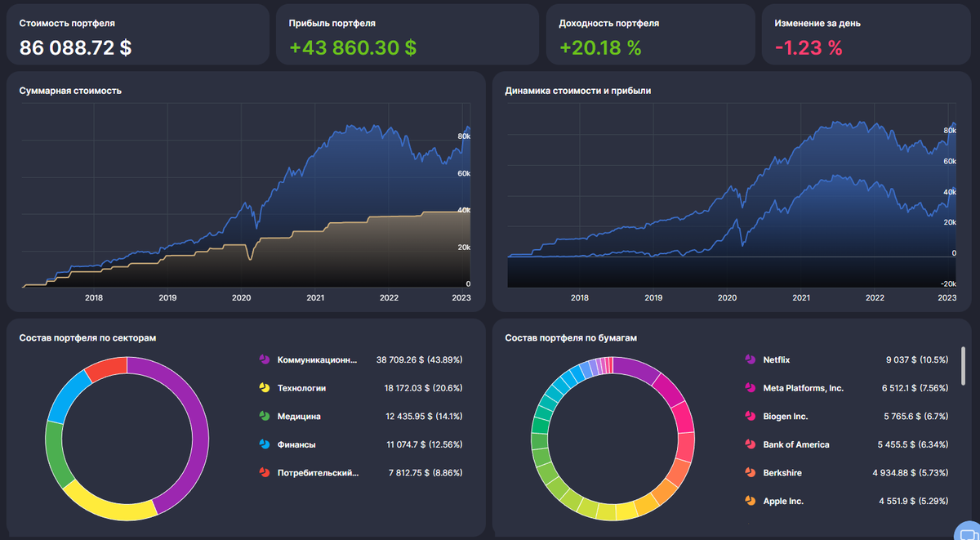The width and height of the screenshot is (980, 540).
Task: Click the securities list scrollbar
Action: (x=963, y=365)
